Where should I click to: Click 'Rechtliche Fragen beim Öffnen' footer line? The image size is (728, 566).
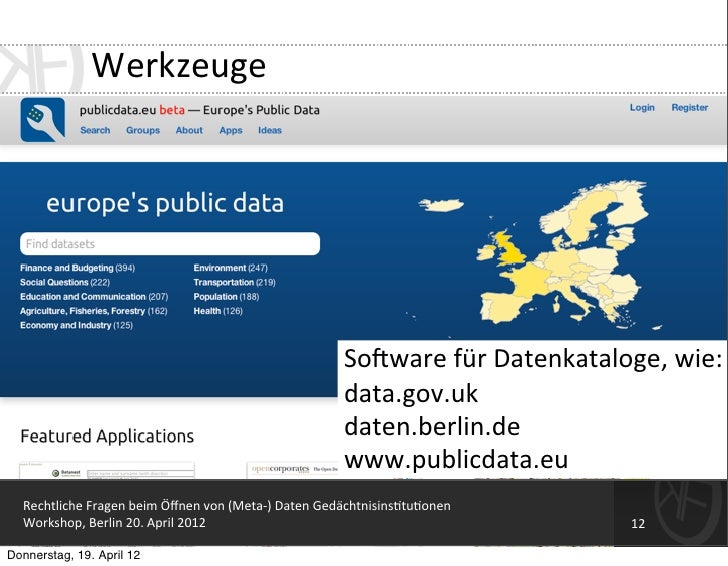[x=237, y=506]
